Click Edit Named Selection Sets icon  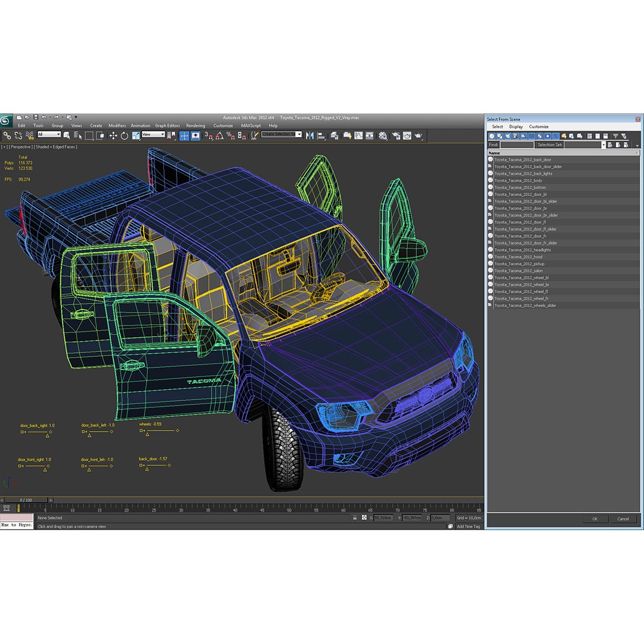point(255,135)
